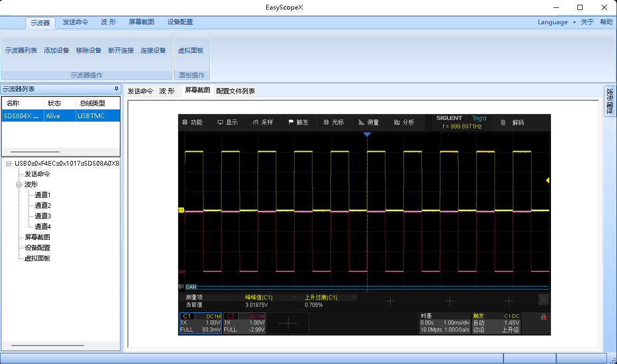
Task: Click the yellow C1 channel marker on waveform
Action: pyautogui.click(x=181, y=210)
